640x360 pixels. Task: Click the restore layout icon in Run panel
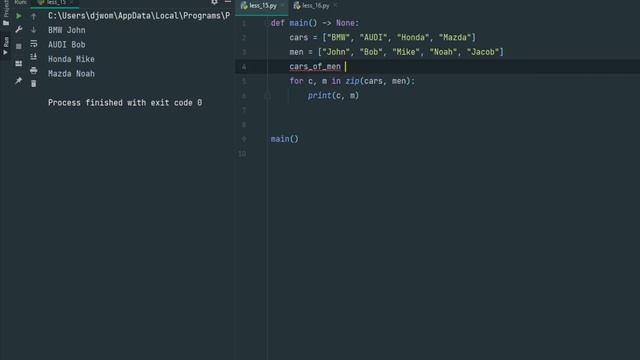[x=19, y=64]
